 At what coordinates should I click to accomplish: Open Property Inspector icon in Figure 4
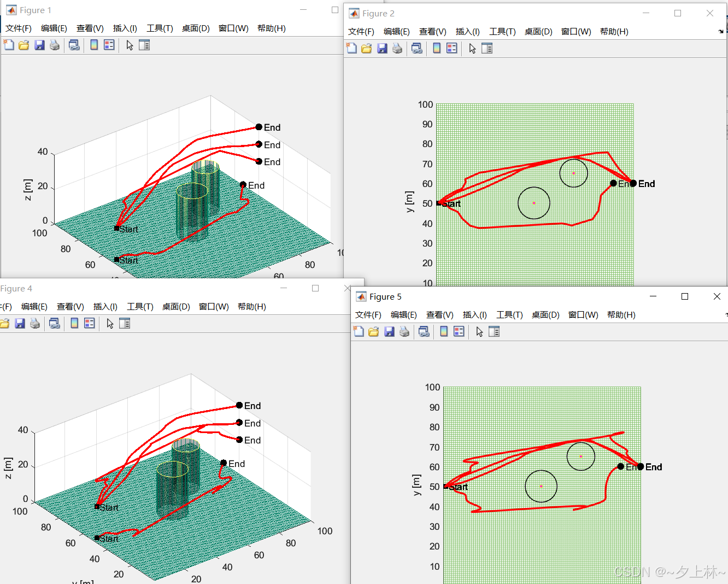point(125,323)
